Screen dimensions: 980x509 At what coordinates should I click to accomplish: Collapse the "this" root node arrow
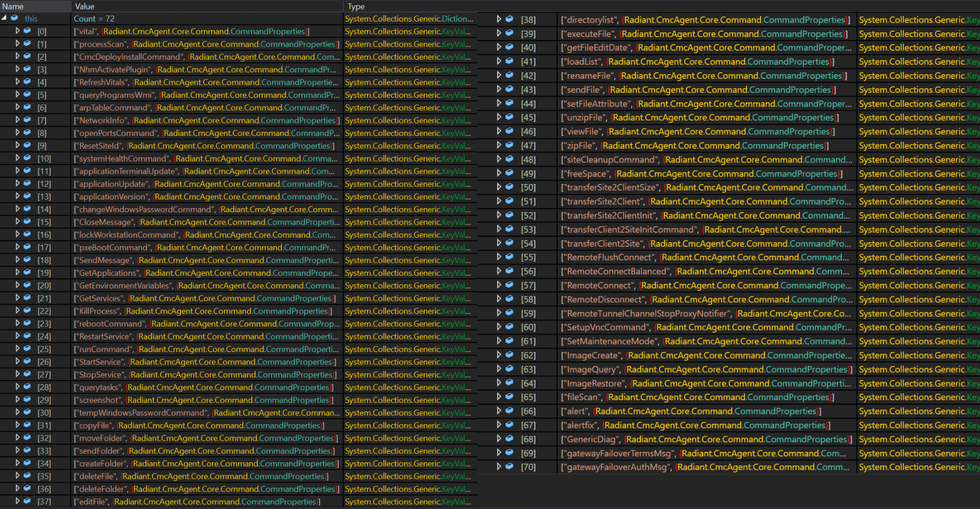coord(5,18)
